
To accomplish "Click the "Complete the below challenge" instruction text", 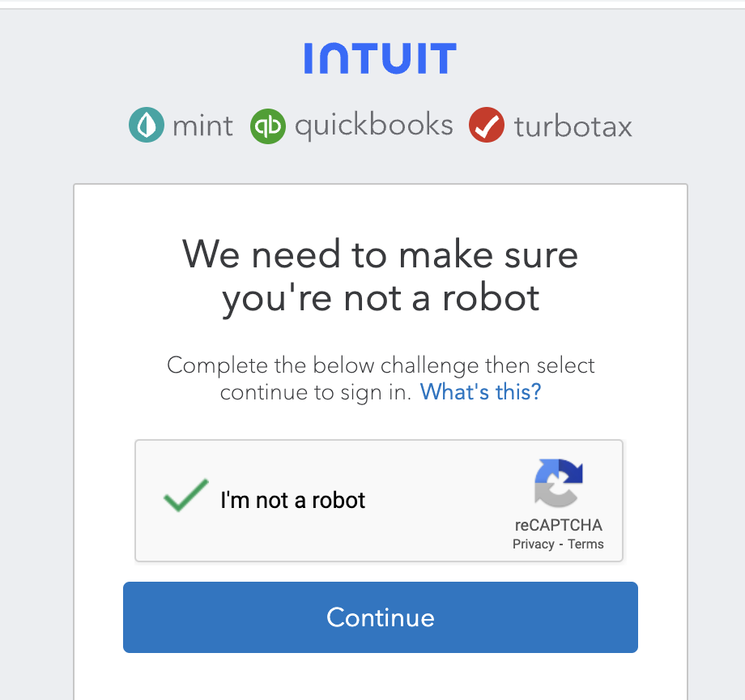I will tap(381, 365).
